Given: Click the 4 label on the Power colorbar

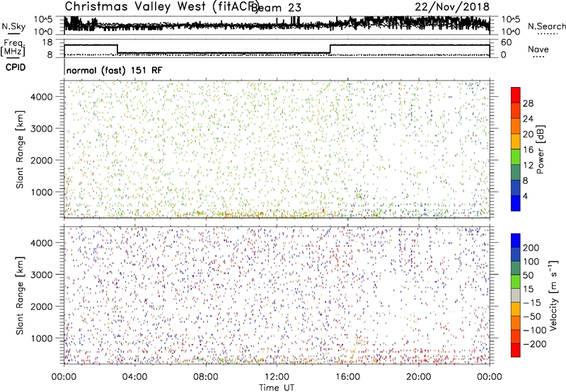Looking at the screenshot, I should pos(526,196).
